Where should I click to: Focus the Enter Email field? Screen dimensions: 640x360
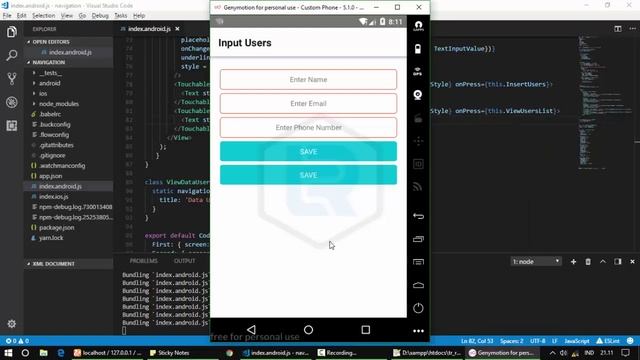coord(308,103)
